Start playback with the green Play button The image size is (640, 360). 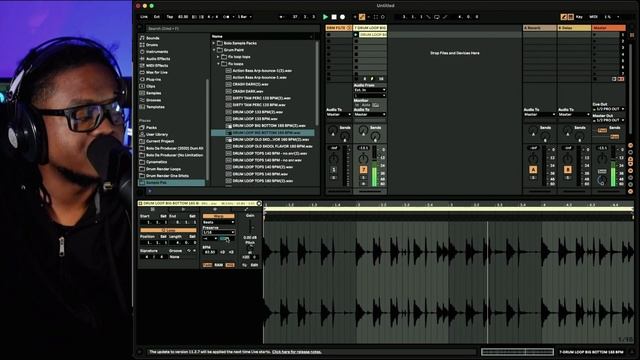pos(325,17)
